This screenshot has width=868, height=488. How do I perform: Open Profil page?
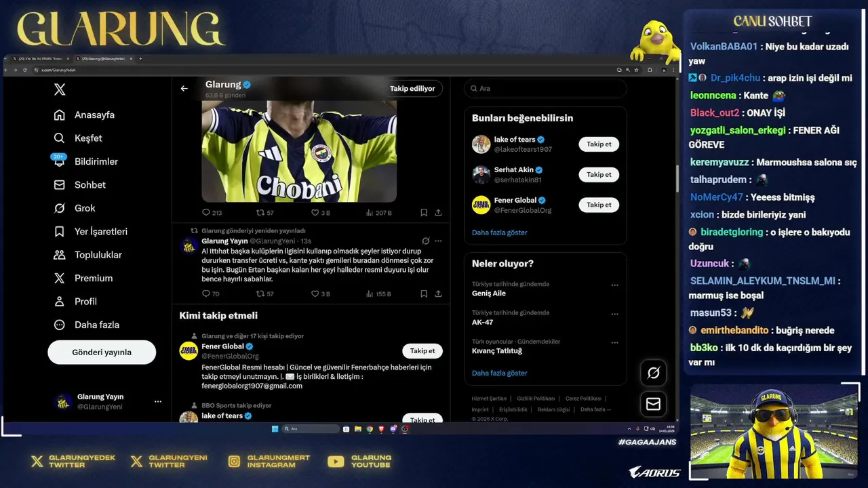pos(75,302)
